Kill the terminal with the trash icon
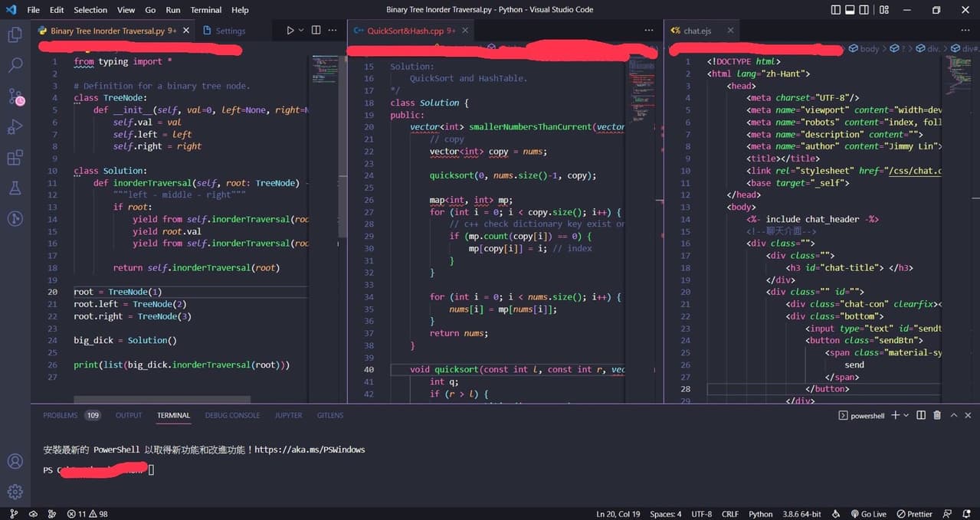Viewport: 980px width, 520px height. click(936, 414)
